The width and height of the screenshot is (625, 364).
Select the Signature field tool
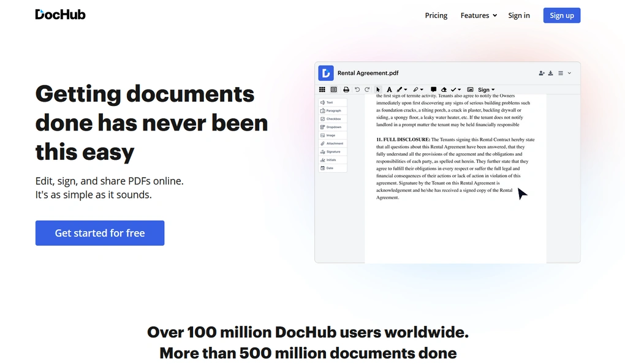click(x=334, y=151)
